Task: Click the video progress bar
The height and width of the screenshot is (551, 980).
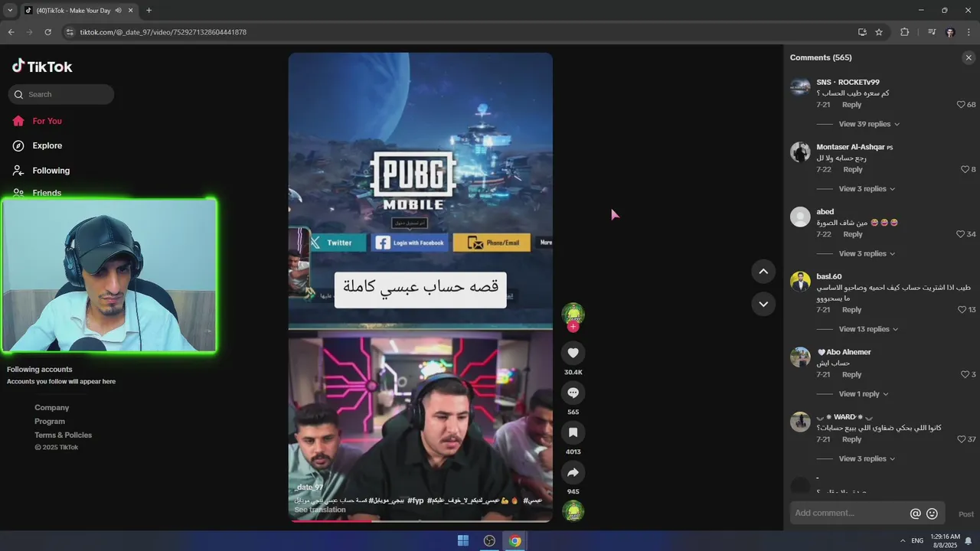Action: pyautogui.click(x=420, y=520)
